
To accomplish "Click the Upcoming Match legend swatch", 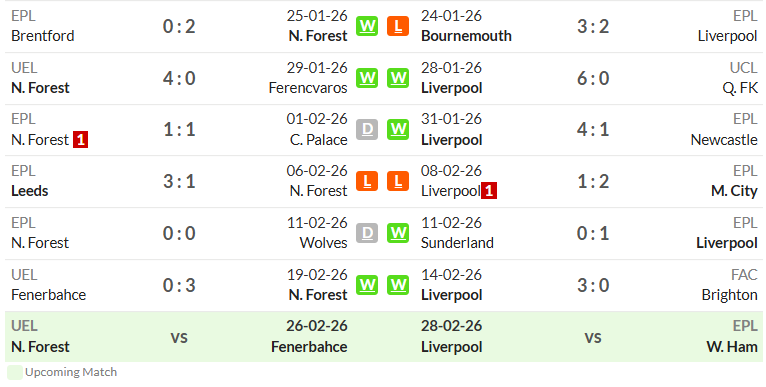I will 15,372.
